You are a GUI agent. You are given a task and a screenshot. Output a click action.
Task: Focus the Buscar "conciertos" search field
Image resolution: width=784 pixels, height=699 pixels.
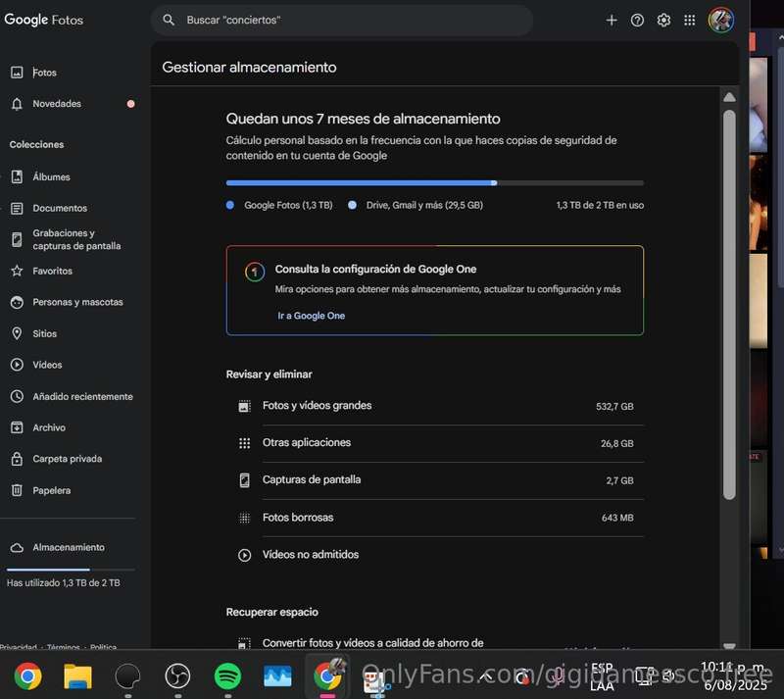click(x=341, y=20)
